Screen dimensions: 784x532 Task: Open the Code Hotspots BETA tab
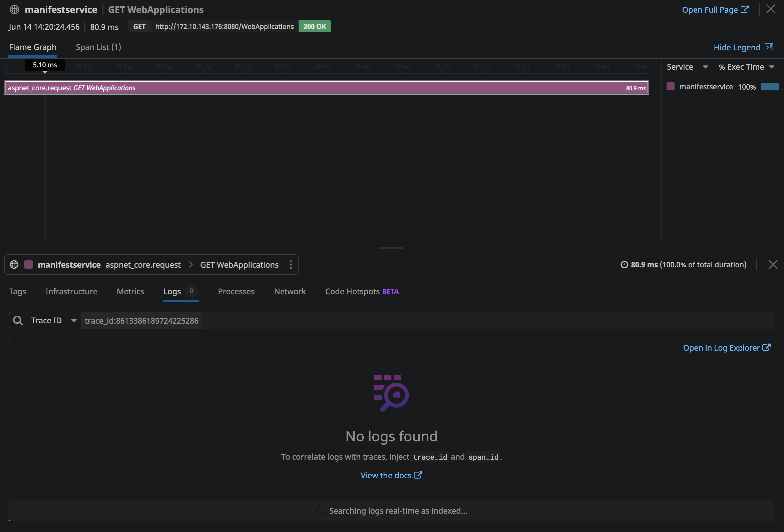362,291
